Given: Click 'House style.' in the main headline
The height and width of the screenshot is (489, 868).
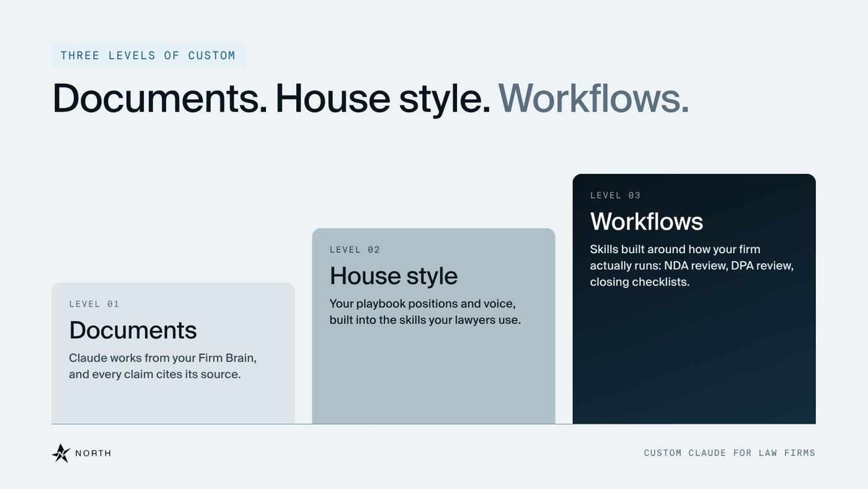Looking at the screenshot, I should [x=383, y=98].
